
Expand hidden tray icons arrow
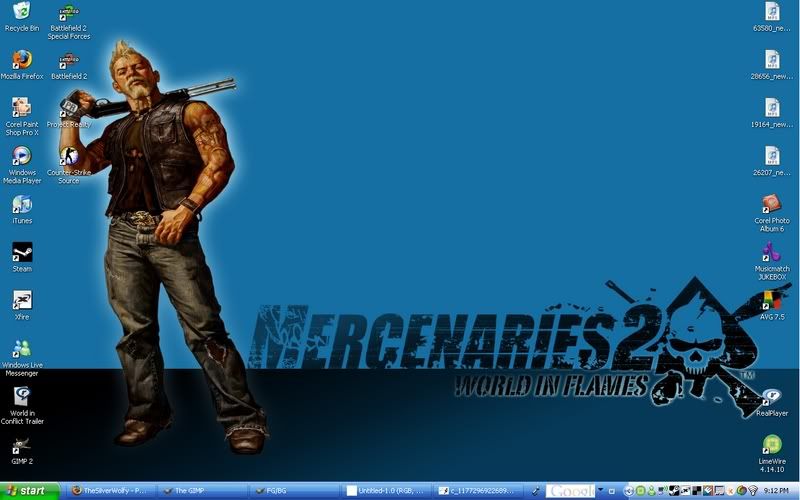coord(629,491)
